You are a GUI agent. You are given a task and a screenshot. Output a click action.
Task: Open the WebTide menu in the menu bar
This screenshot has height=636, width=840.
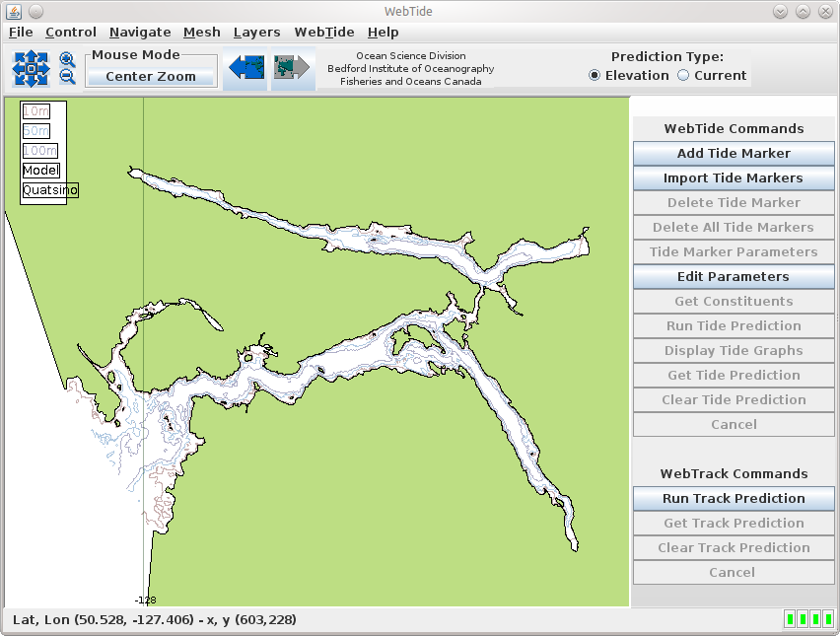[323, 33]
